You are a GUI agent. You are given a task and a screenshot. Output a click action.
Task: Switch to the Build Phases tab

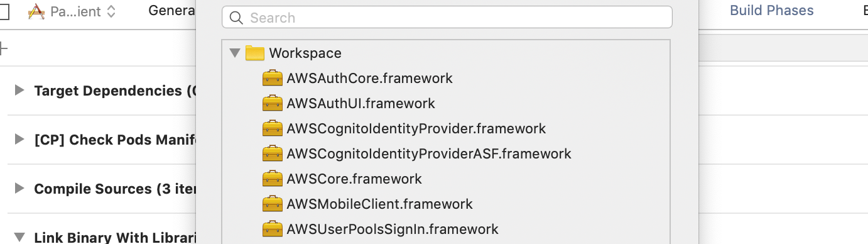pyautogui.click(x=771, y=11)
